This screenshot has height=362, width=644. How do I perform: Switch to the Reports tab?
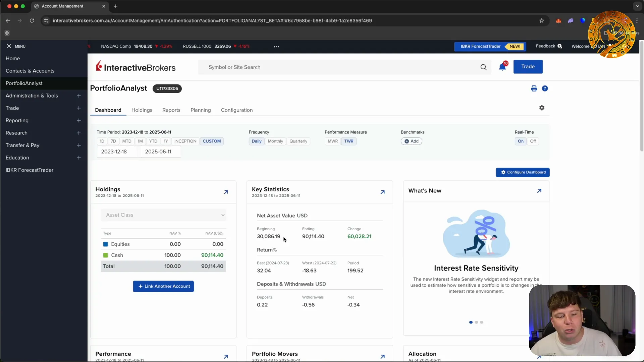coord(171,110)
